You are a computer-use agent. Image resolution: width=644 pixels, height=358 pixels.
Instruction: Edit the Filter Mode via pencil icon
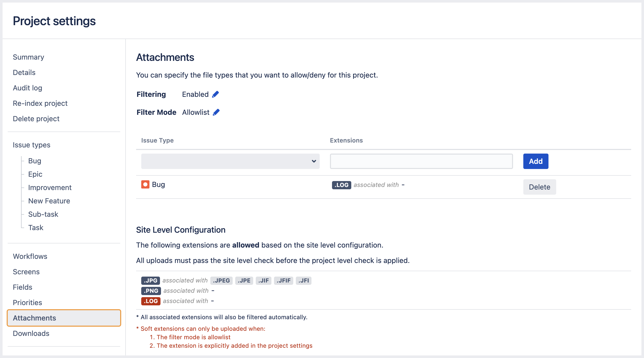coord(216,112)
